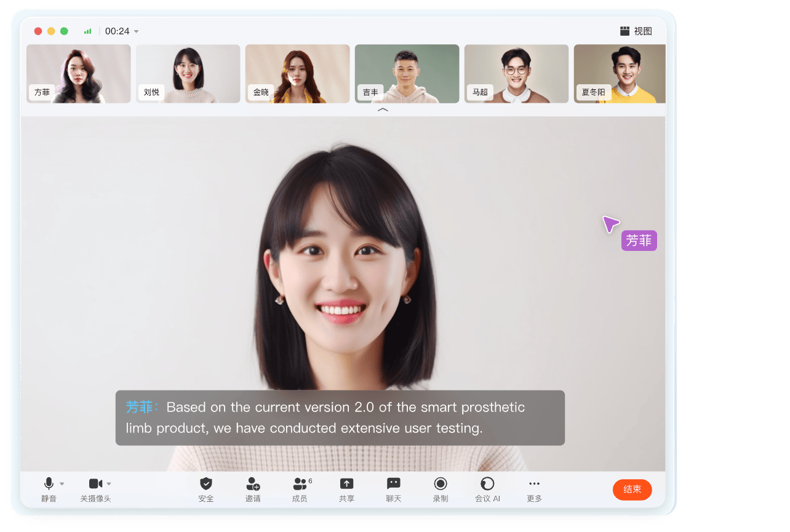Open the members list icon
The height and width of the screenshot is (532, 790).
(300, 483)
